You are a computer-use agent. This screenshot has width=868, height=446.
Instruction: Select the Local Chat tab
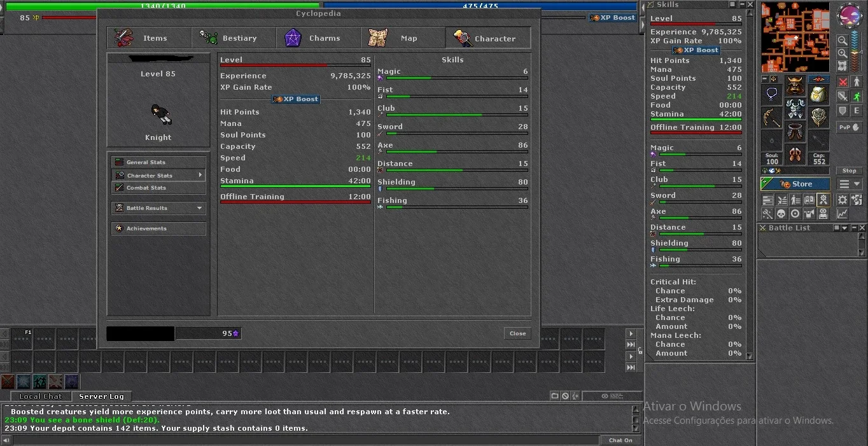(x=41, y=396)
